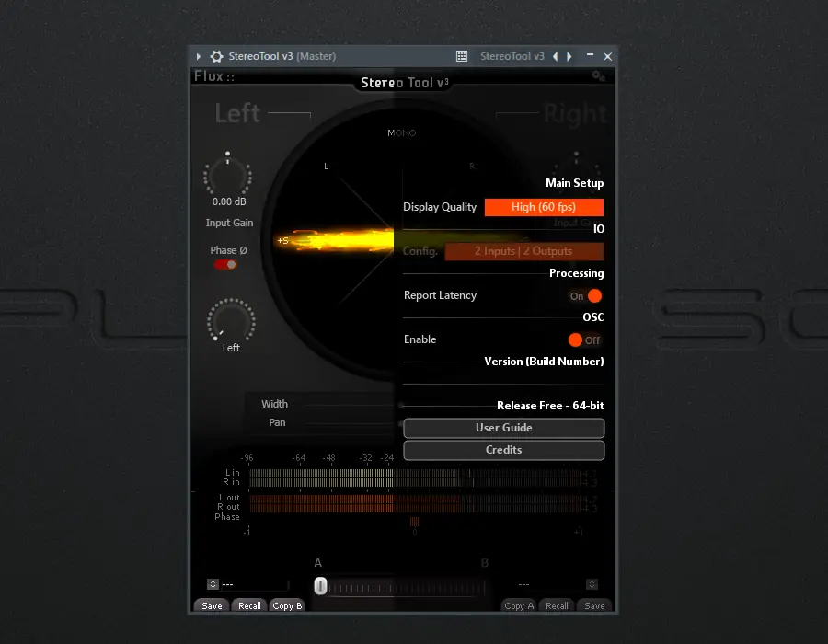This screenshot has width=828, height=644.
Task: Open the Credits
Action: point(504,450)
